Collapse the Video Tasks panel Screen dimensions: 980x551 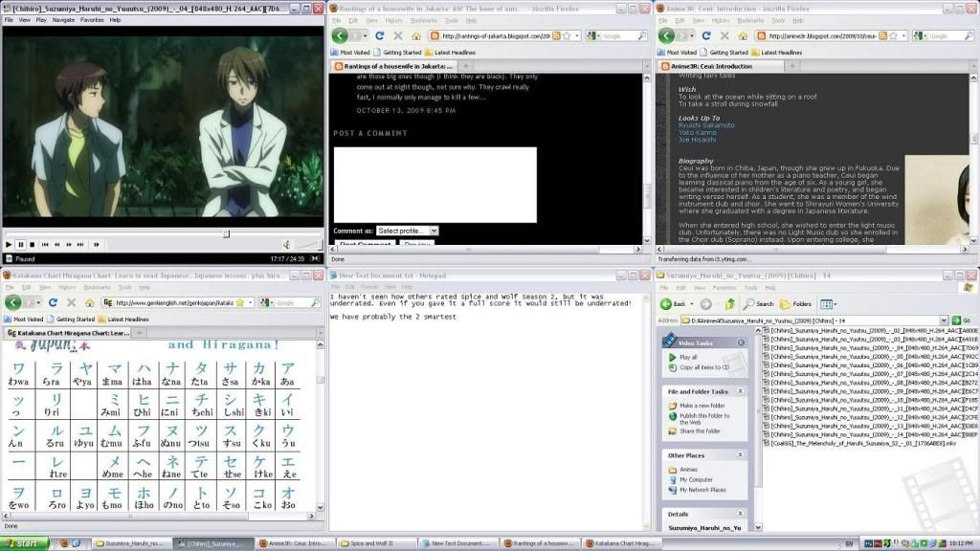pyautogui.click(x=741, y=343)
